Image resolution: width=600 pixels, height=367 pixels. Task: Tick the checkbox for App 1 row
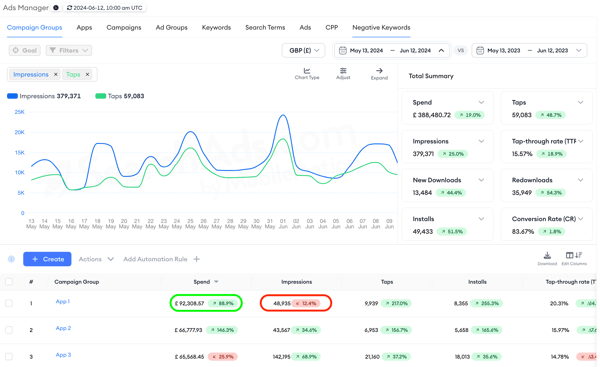[9, 303]
